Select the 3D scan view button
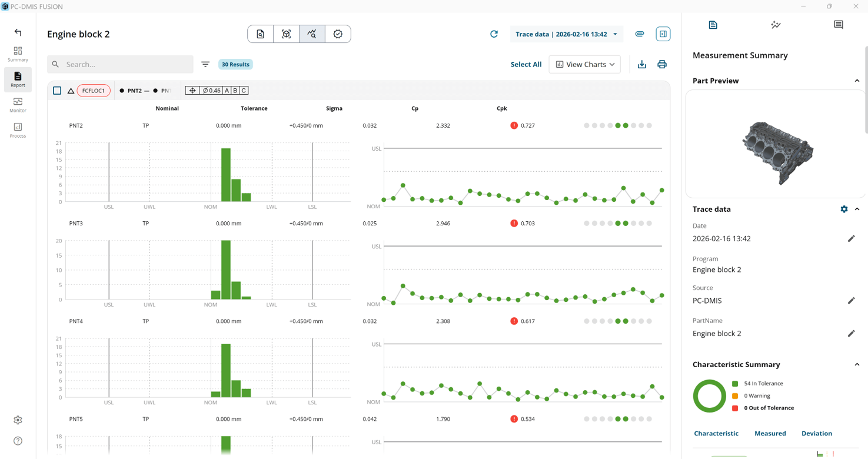 point(286,34)
